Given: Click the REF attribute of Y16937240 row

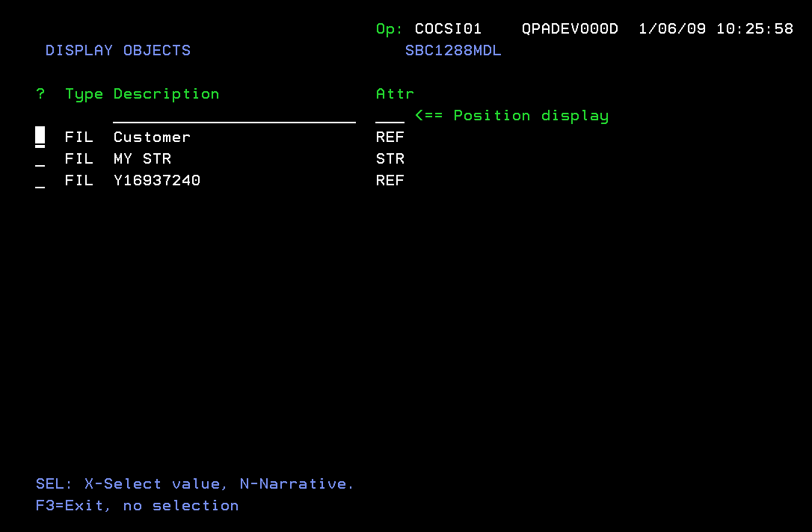Looking at the screenshot, I should point(390,181).
